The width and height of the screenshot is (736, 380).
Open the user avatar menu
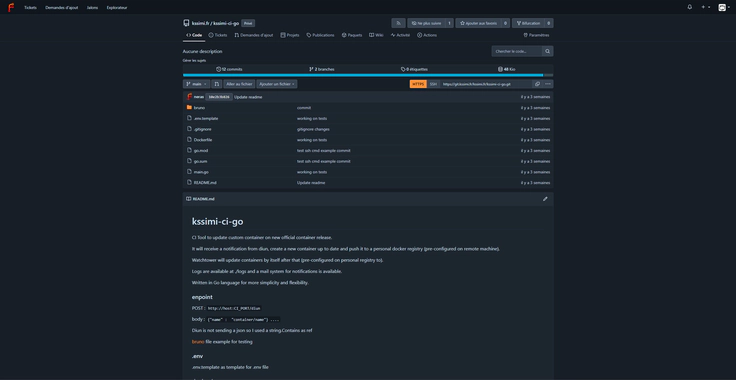point(724,8)
